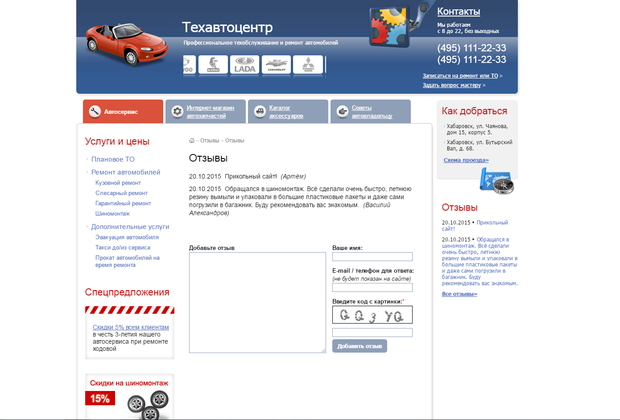Click the map and compass image
Viewport: 620px width, 420px height.
pyautogui.click(x=497, y=181)
